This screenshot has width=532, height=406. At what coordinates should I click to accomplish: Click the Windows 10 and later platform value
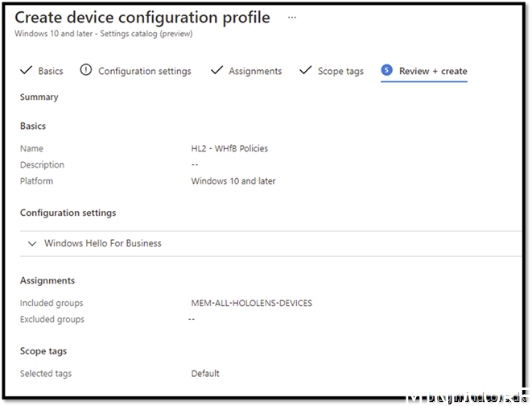click(x=233, y=181)
